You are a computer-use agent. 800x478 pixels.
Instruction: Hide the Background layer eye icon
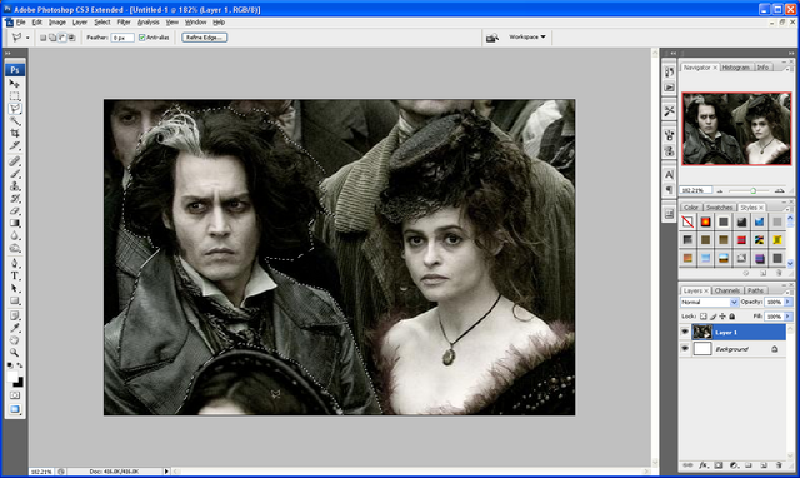pyautogui.click(x=685, y=349)
